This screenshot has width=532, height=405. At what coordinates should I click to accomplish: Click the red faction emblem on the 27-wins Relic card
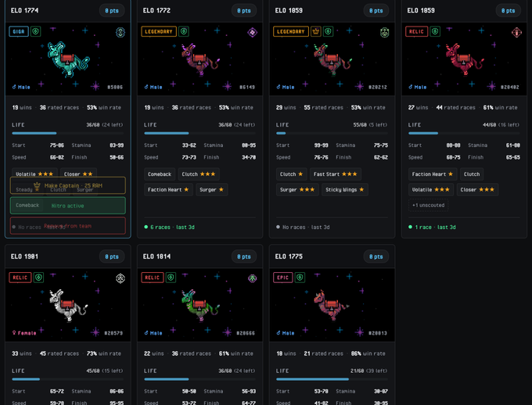click(516, 33)
